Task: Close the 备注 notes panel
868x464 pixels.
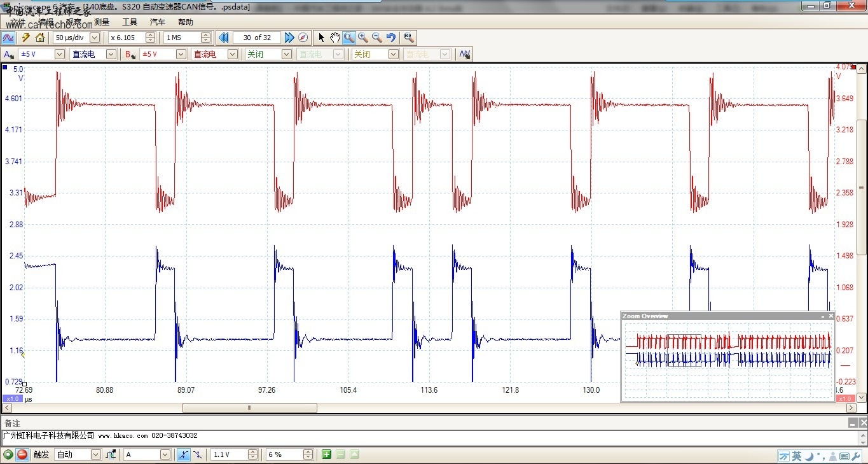Action: coord(863,423)
